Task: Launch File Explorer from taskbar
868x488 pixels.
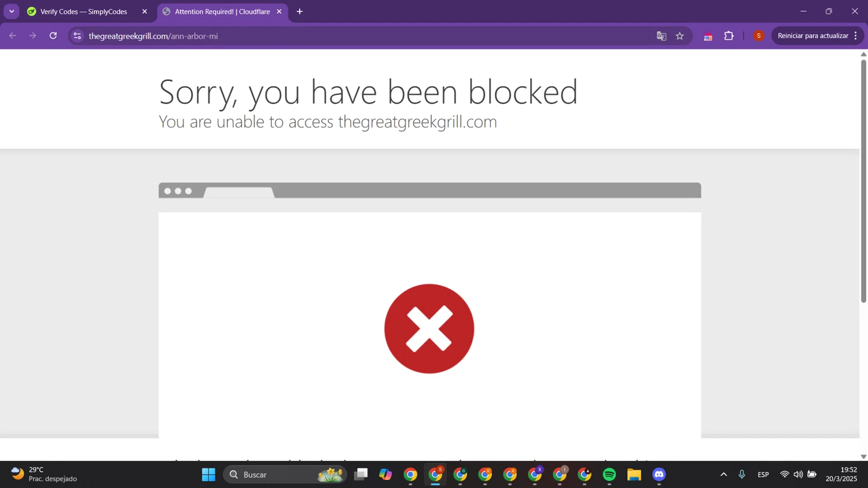Action: pos(634,474)
